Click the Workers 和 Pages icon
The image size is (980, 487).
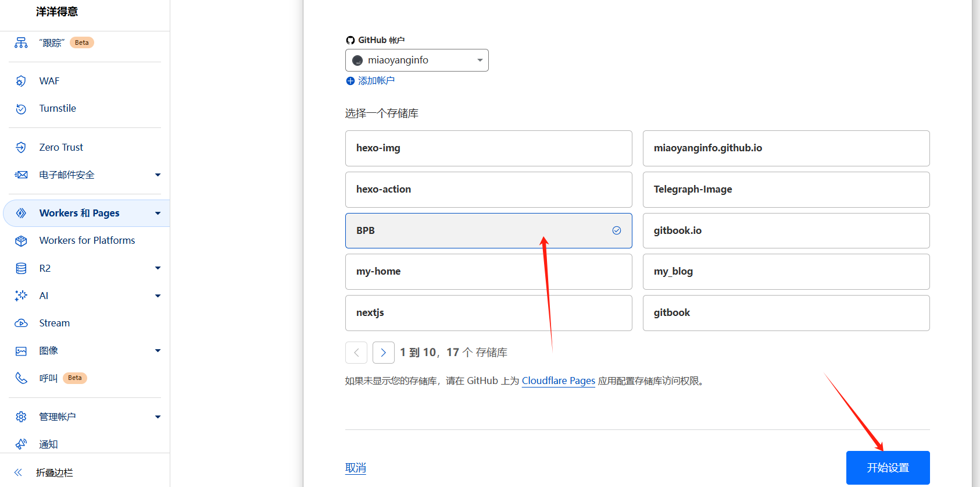(21, 213)
